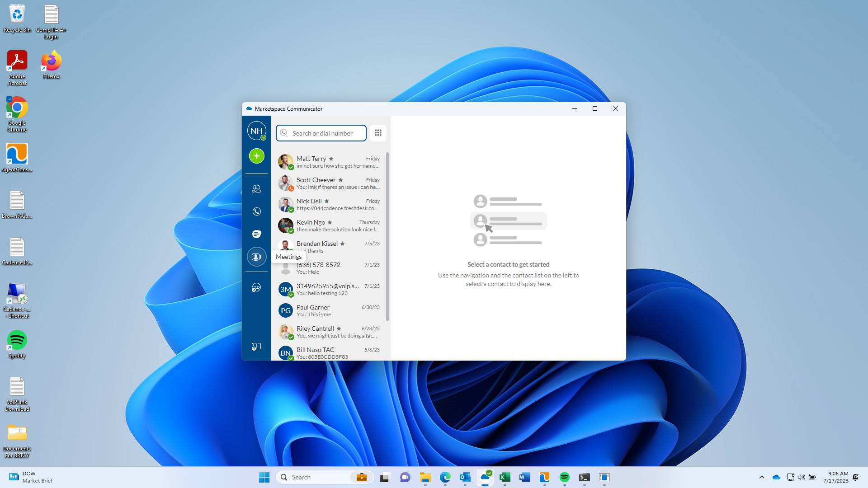The height and width of the screenshot is (488, 868).
Task: Open the volume tray icon
Action: tap(801, 477)
